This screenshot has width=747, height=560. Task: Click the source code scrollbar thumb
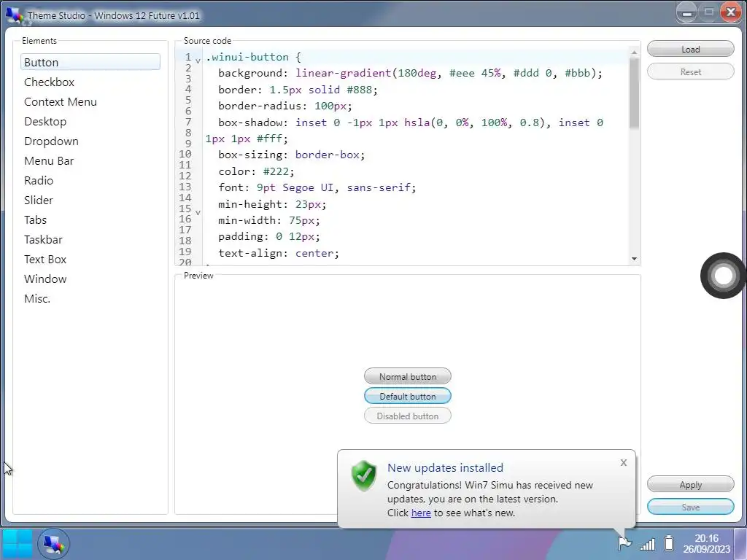tap(634, 93)
